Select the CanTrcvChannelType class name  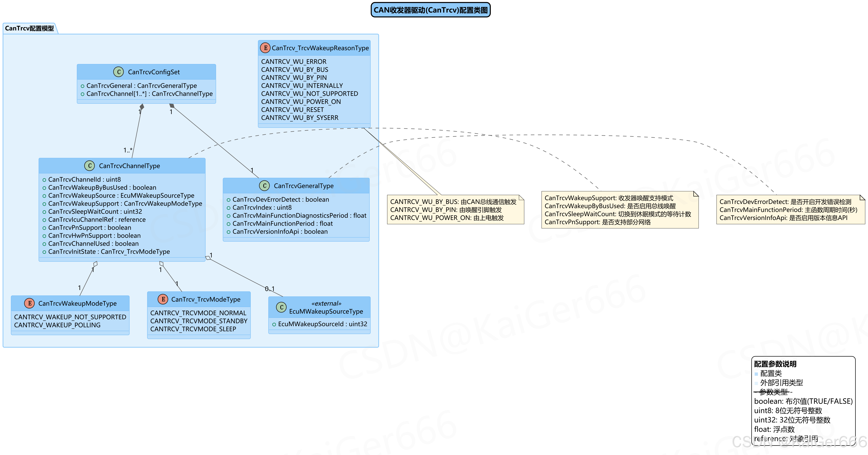tap(129, 166)
